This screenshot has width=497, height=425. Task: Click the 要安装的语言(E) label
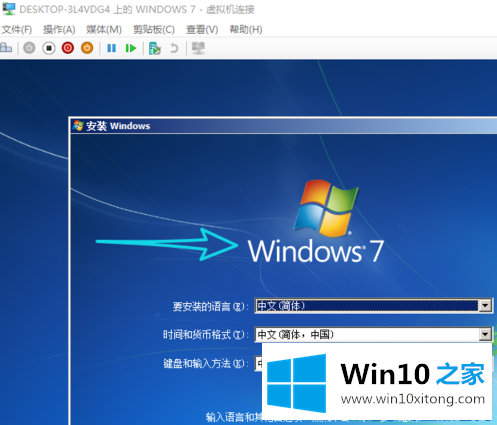(210, 306)
